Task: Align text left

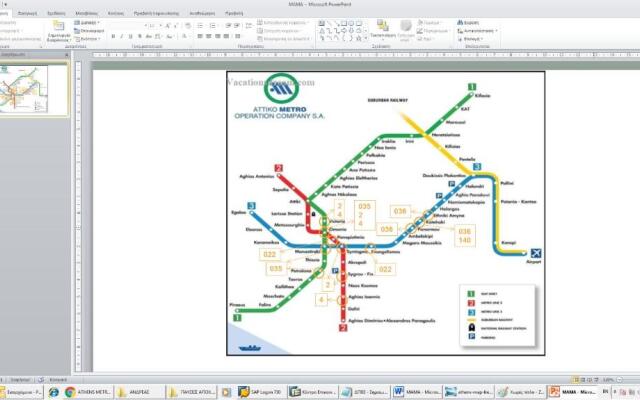Action: 200,36
